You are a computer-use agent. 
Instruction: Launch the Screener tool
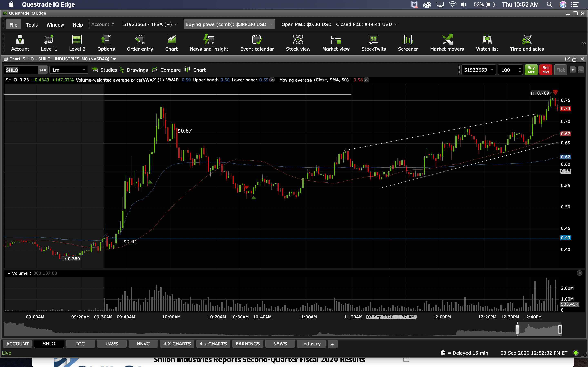pyautogui.click(x=408, y=43)
